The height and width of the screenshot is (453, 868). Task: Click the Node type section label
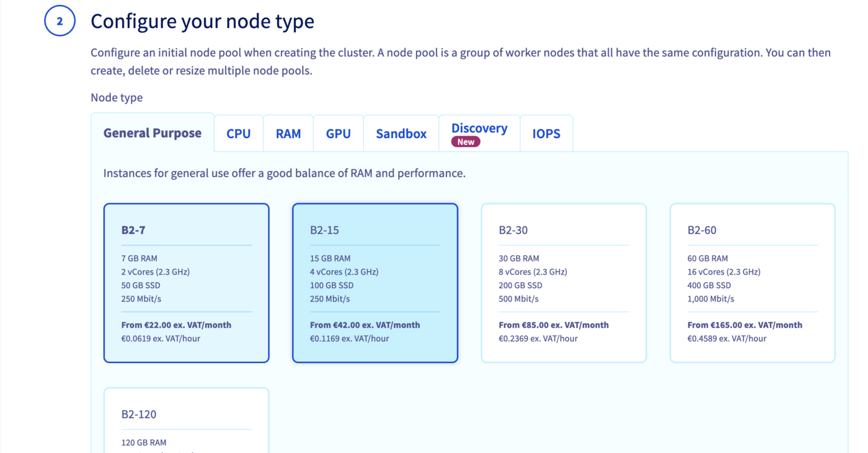pyautogui.click(x=117, y=97)
